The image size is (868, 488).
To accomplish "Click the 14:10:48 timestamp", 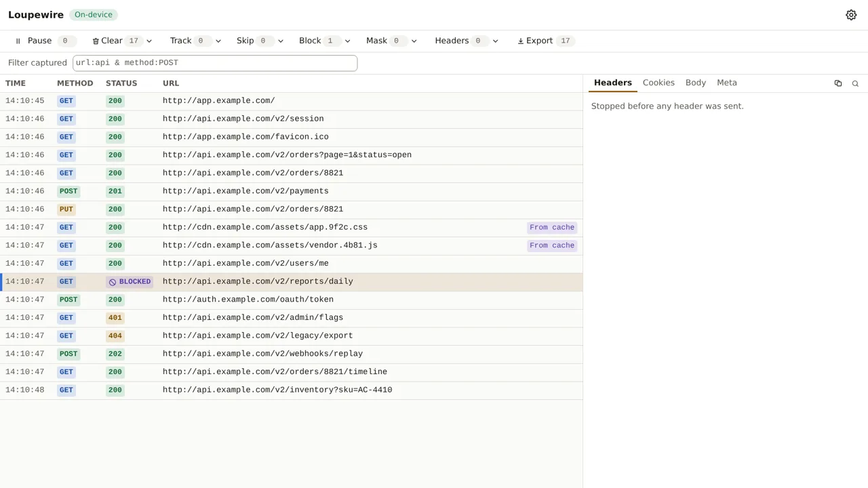I will point(25,390).
